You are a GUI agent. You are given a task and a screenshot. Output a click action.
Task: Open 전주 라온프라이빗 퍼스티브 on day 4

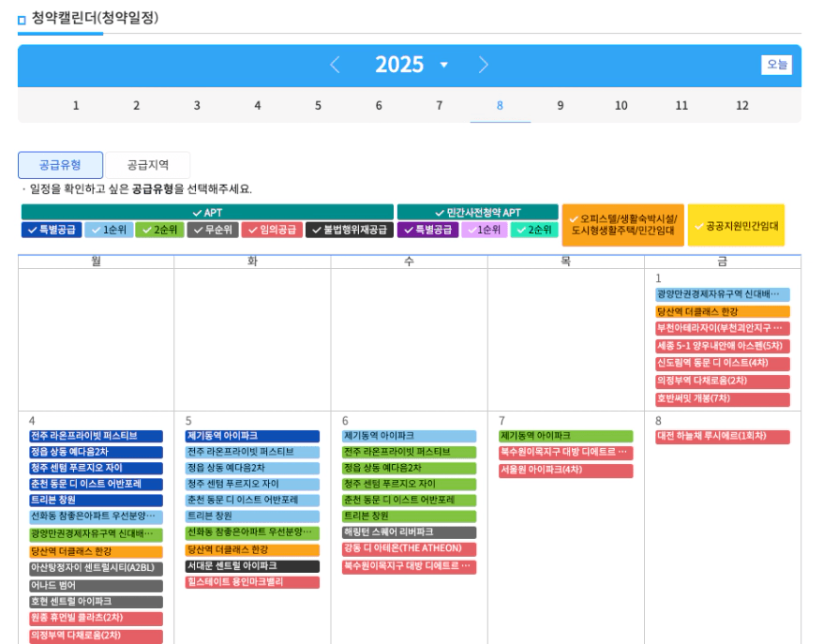(x=96, y=436)
